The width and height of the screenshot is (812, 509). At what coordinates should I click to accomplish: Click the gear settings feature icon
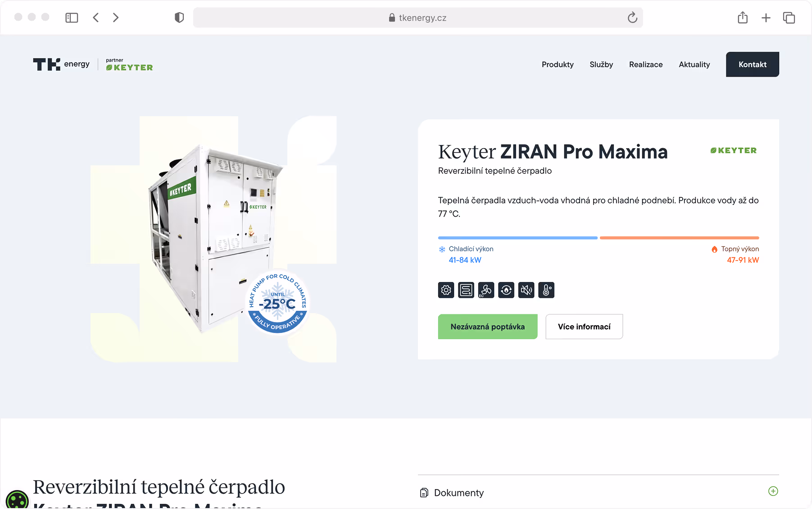click(446, 290)
